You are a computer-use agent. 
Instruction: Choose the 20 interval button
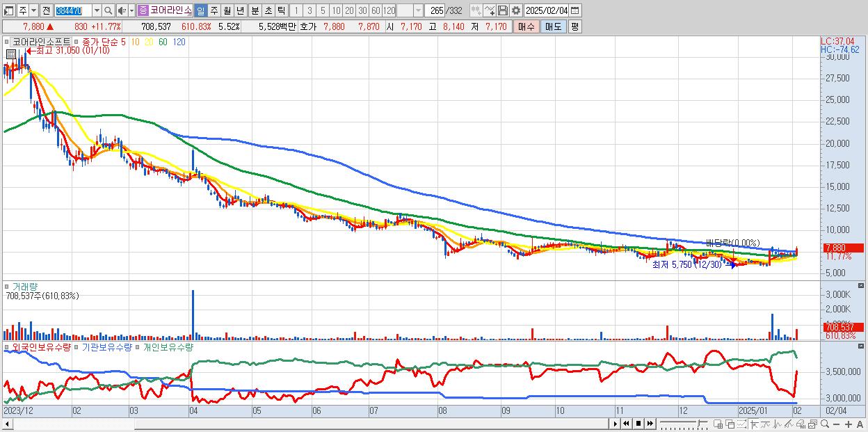tap(349, 10)
